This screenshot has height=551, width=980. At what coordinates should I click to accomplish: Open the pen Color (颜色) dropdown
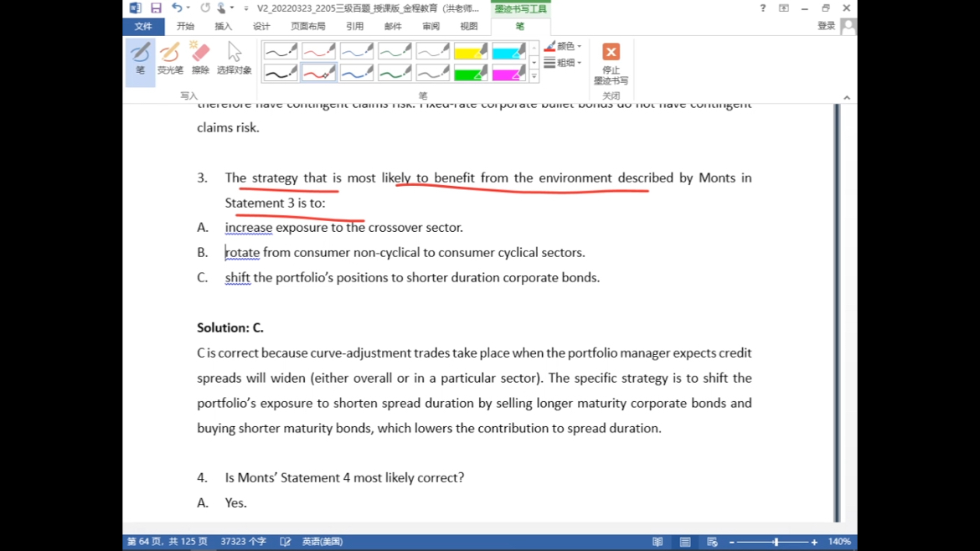(x=563, y=46)
